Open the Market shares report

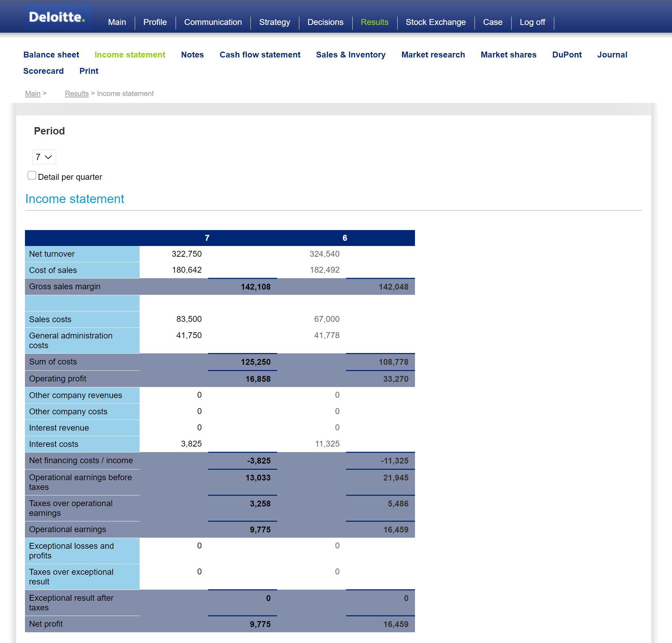coord(508,55)
